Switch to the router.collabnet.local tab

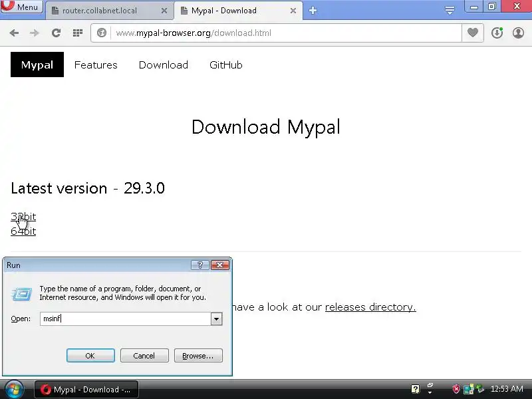pos(100,11)
